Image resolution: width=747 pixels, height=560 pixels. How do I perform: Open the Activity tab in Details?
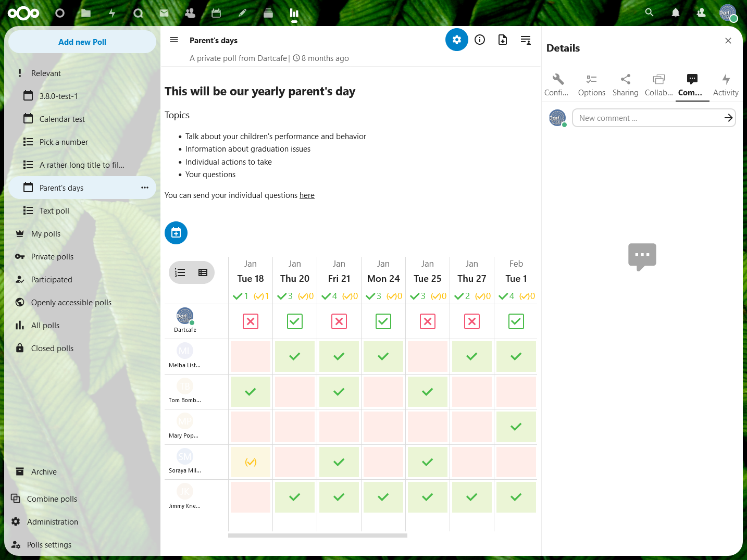pos(726,85)
